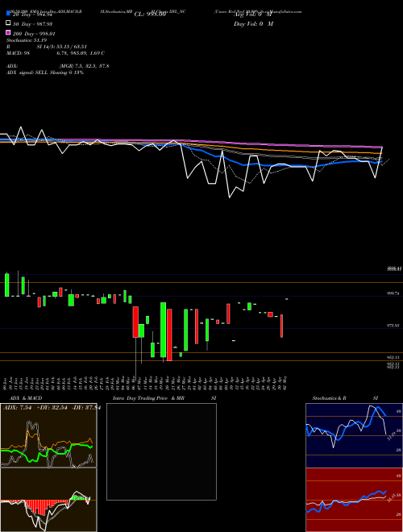Viewport: 403px width, 532px height.
Task: Click the white 50 Day legend swatch
Action: 9,23
